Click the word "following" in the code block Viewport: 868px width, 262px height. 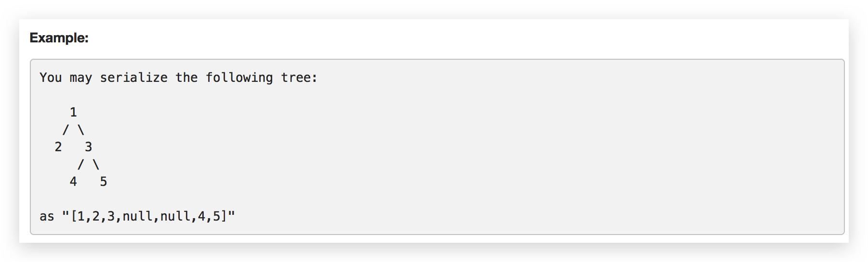click(x=239, y=78)
